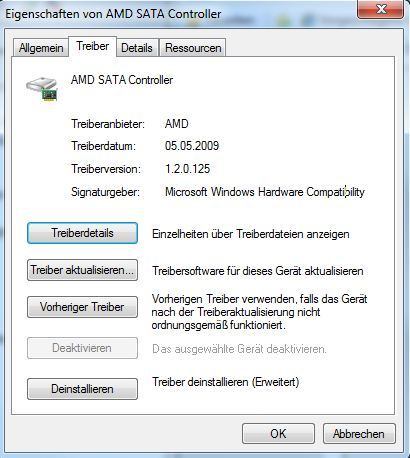
Task: Open Treiberdetails to view driver files
Action: click(x=82, y=233)
